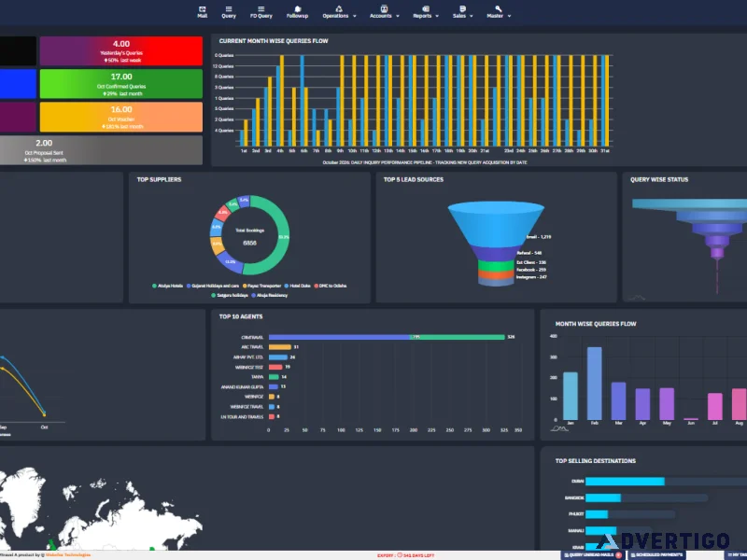Click the Query Wise Status panel title

659,179
